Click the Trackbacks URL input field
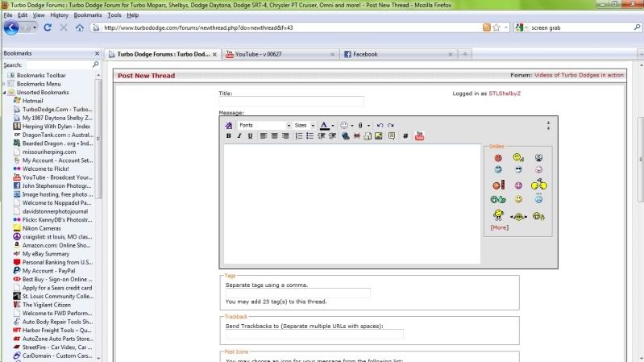Viewport: 644px width, 362px height. click(314, 334)
